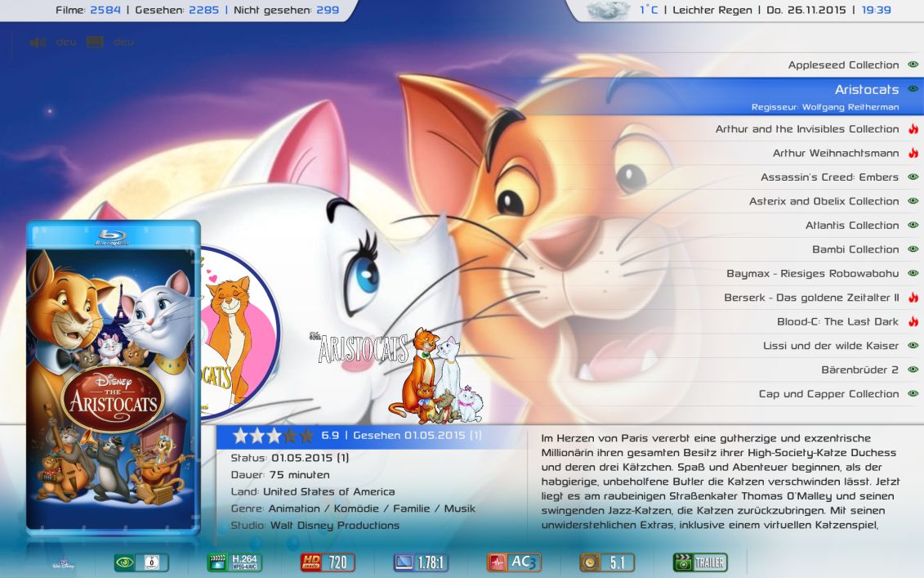Click the 19:39 clock
The image size is (924, 578).
877,10
